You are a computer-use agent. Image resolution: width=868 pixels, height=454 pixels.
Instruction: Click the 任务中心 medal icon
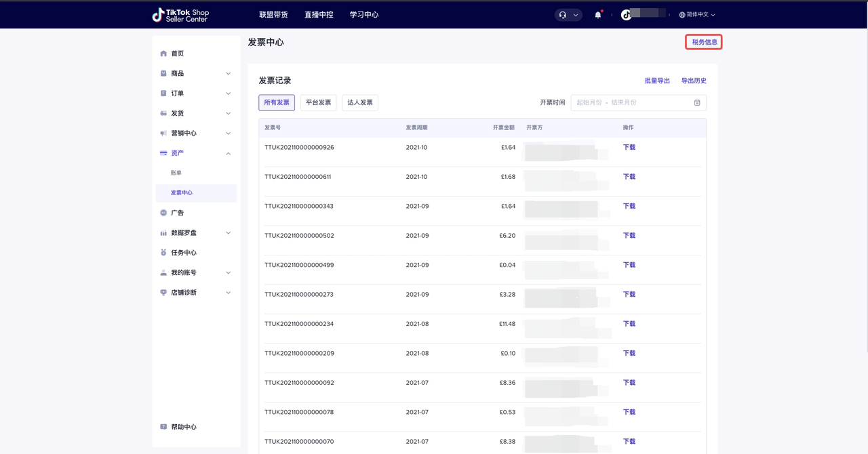(x=163, y=253)
